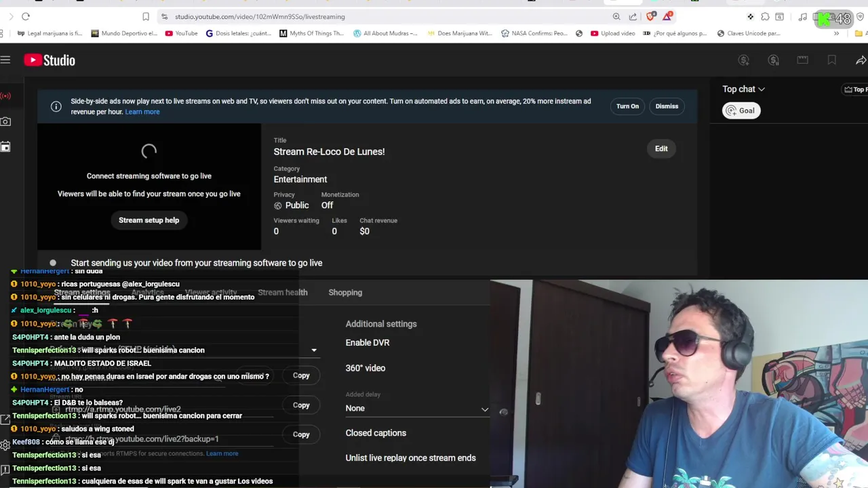
Task: Click the Goal chip in chat panel
Action: tap(741, 110)
